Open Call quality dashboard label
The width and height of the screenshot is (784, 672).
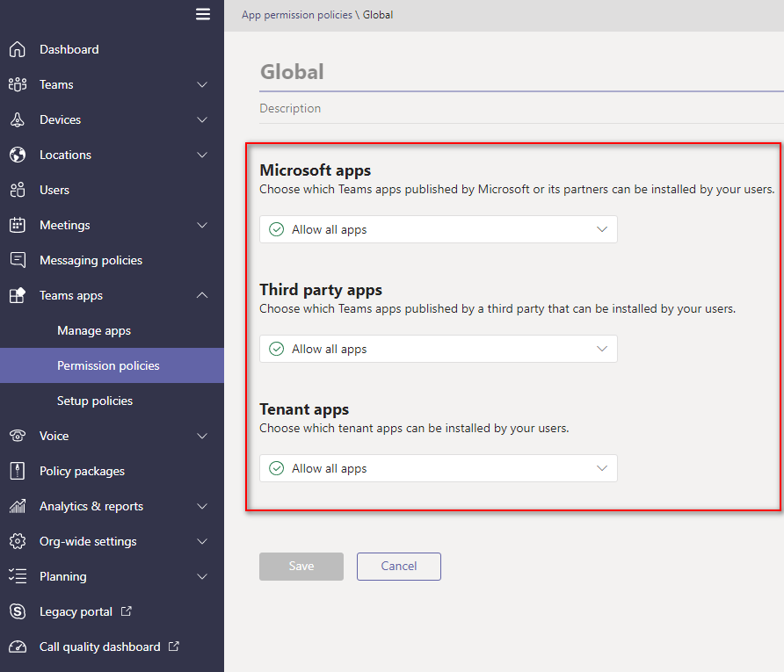[x=100, y=647]
